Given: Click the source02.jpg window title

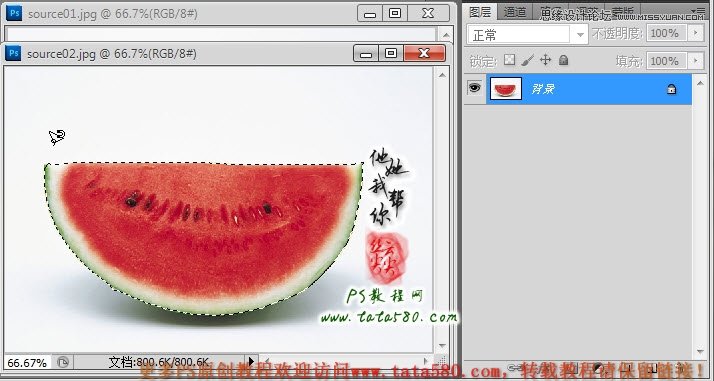Looking at the screenshot, I should pos(112,54).
